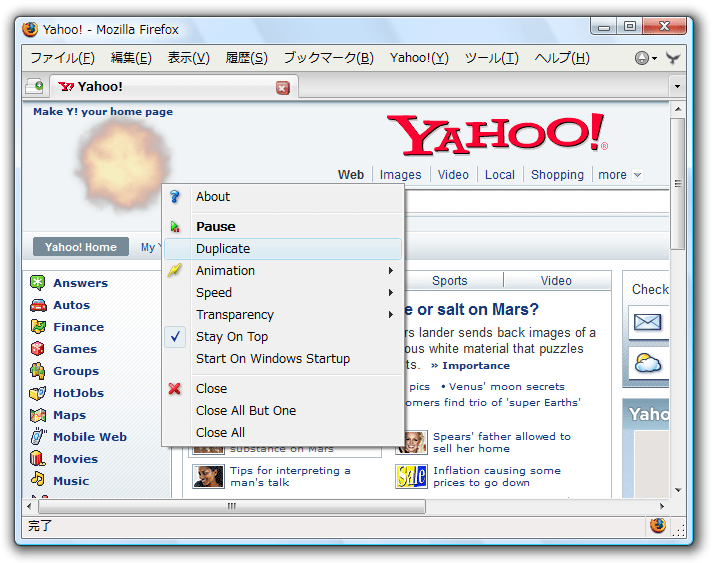Click the Yahoo! Home button
712x563 pixels.
(81, 247)
